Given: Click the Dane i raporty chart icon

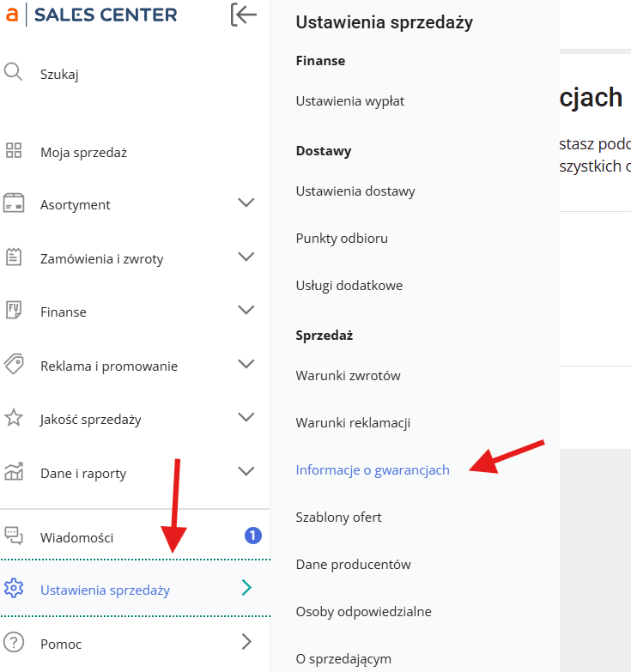Looking at the screenshot, I should pos(14,471).
